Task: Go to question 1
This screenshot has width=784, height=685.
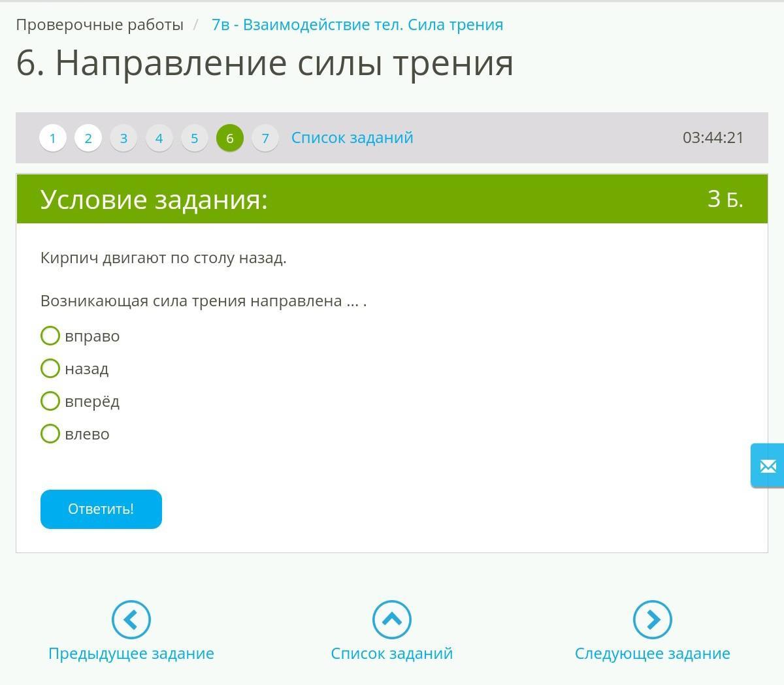Action: click(x=53, y=138)
